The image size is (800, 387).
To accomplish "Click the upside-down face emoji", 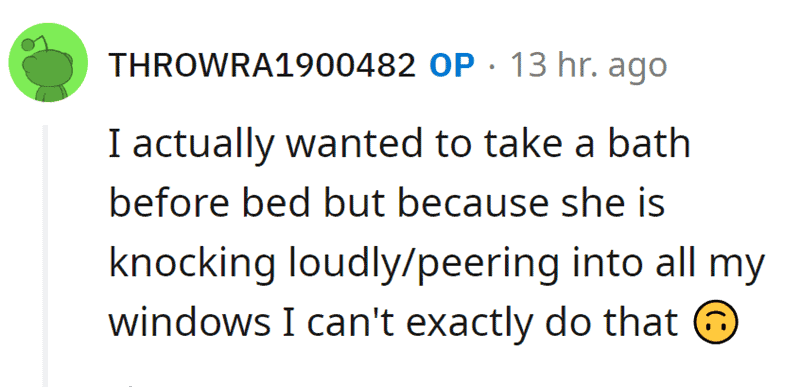I will [716, 322].
